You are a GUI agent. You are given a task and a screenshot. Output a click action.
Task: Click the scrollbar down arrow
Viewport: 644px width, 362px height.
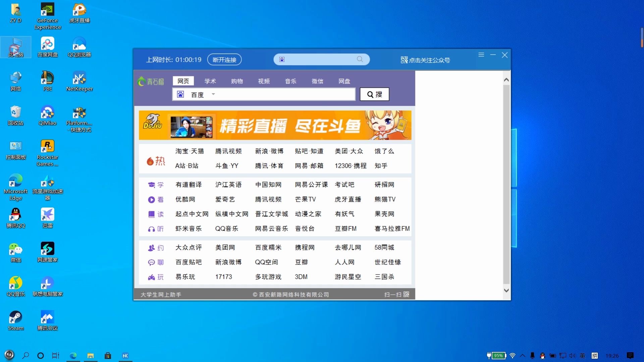point(506,290)
